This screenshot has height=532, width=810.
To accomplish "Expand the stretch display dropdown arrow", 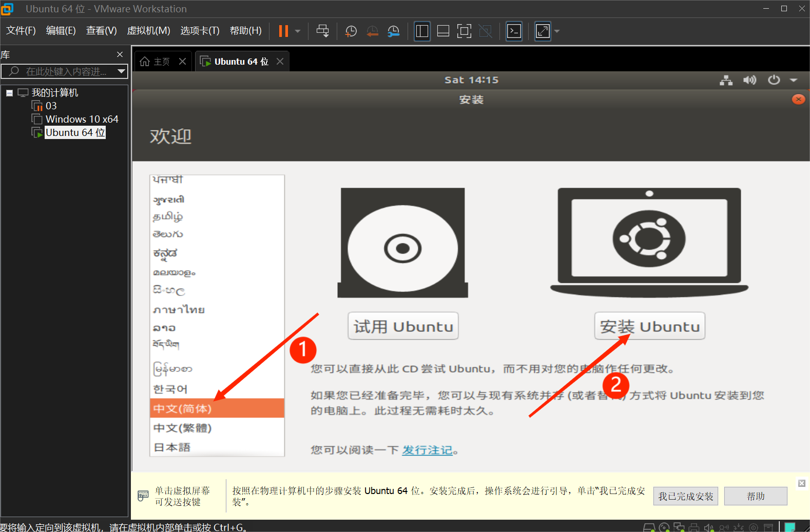I will tap(557, 31).
